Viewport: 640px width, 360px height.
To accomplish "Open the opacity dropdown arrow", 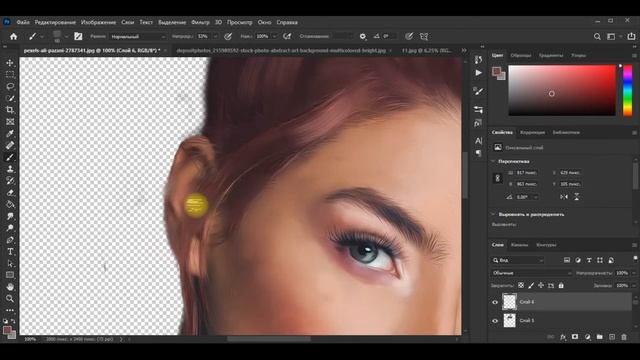I will [215, 36].
